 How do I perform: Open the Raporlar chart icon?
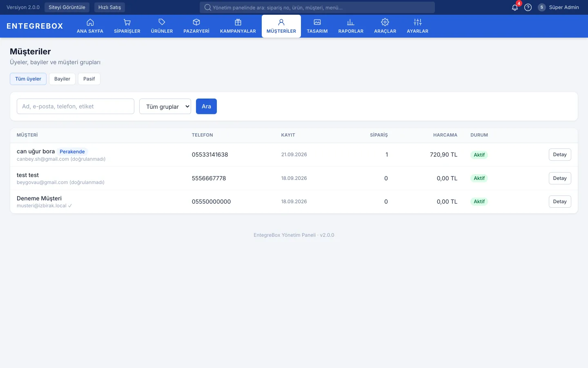point(351,22)
